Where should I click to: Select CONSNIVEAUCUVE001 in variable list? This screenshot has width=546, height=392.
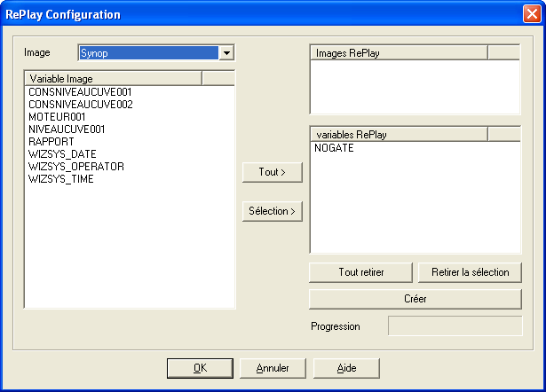(x=80, y=92)
